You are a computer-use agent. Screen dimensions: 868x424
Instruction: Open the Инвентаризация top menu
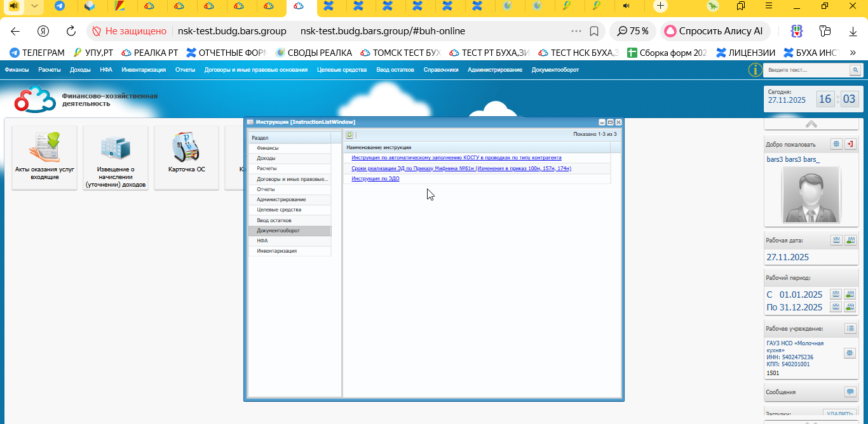144,70
